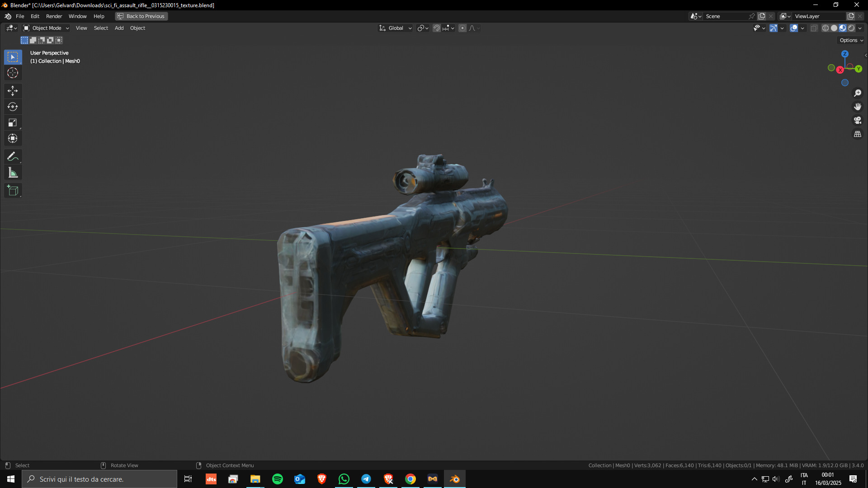Image resolution: width=868 pixels, height=488 pixels.
Task: Open the gizmo options dropdown arrow
Action: 782,28
